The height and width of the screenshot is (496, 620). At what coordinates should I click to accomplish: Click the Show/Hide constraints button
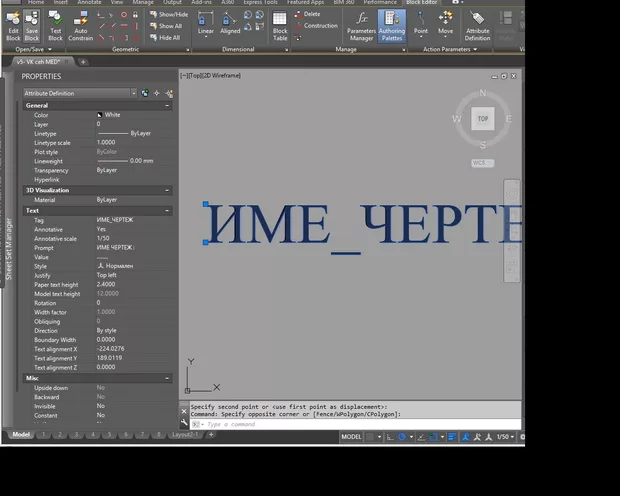[x=172, y=15]
